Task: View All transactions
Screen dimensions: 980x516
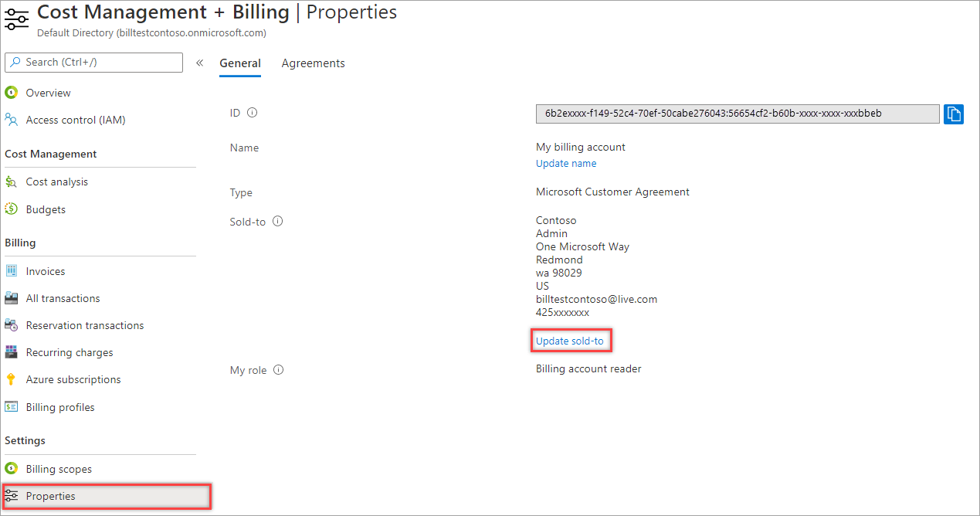Action: click(x=62, y=298)
